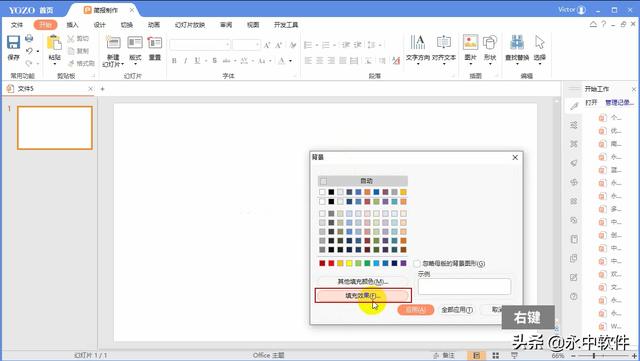Add a new slide with the New Slide icon
640x361 pixels.
(113, 42)
